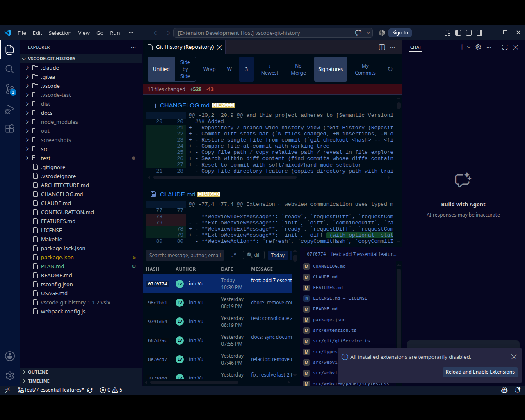Dismiss the extensions disabled notification

[514, 357]
